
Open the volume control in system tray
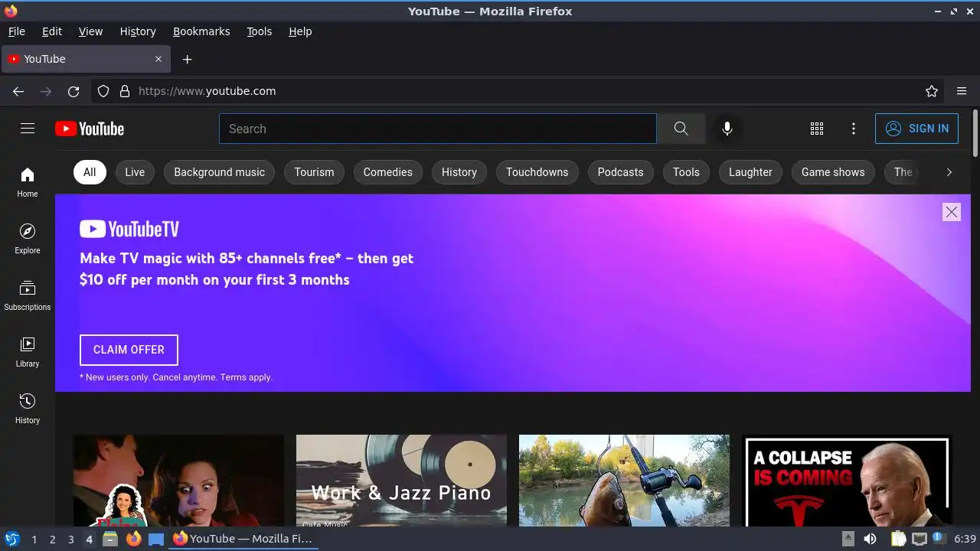pyautogui.click(x=870, y=539)
